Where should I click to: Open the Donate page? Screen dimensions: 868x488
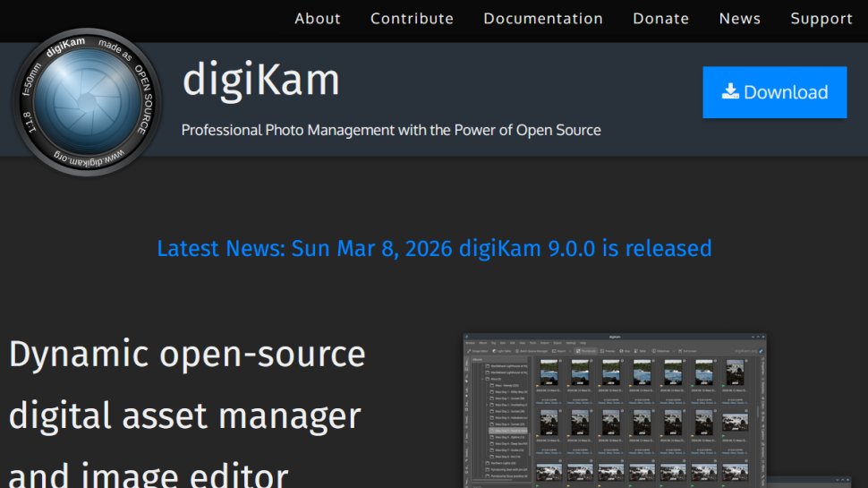[661, 19]
